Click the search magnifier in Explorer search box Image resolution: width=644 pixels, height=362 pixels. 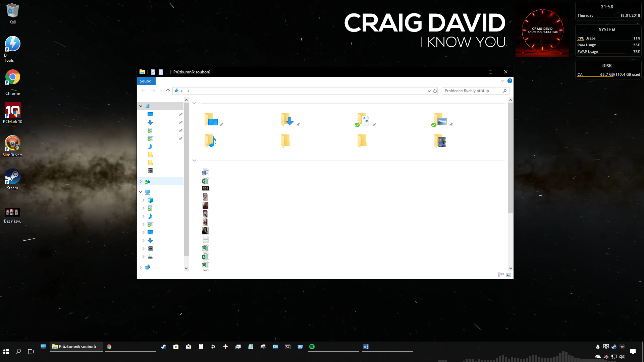pos(504,91)
